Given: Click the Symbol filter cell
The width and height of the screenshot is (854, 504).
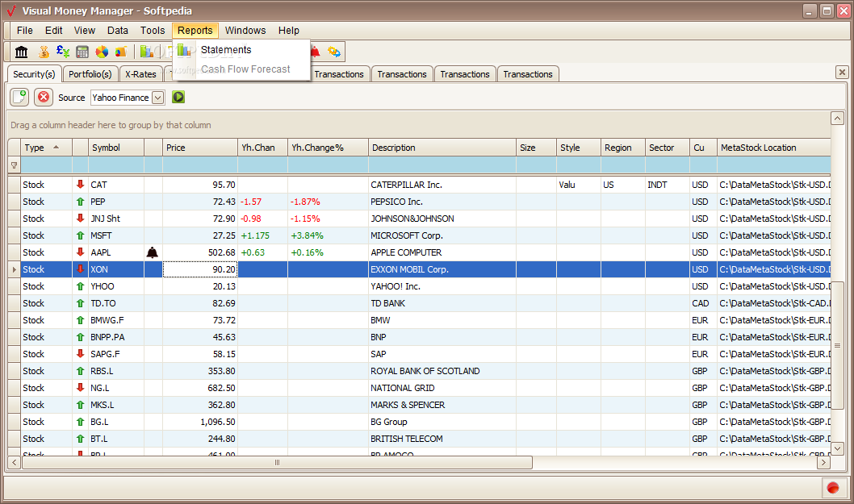Looking at the screenshot, I should pyautogui.click(x=115, y=165).
